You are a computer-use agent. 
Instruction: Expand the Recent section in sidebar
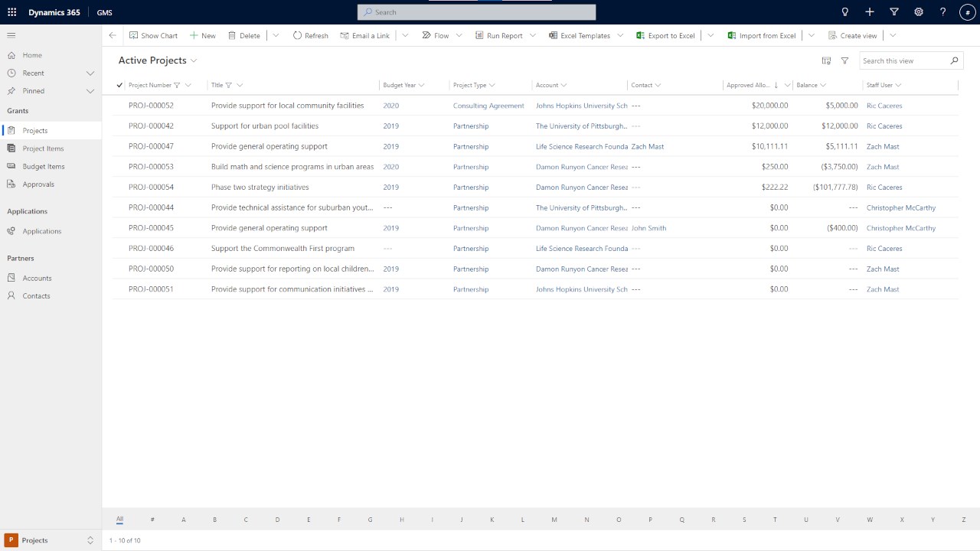pyautogui.click(x=90, y=73)
